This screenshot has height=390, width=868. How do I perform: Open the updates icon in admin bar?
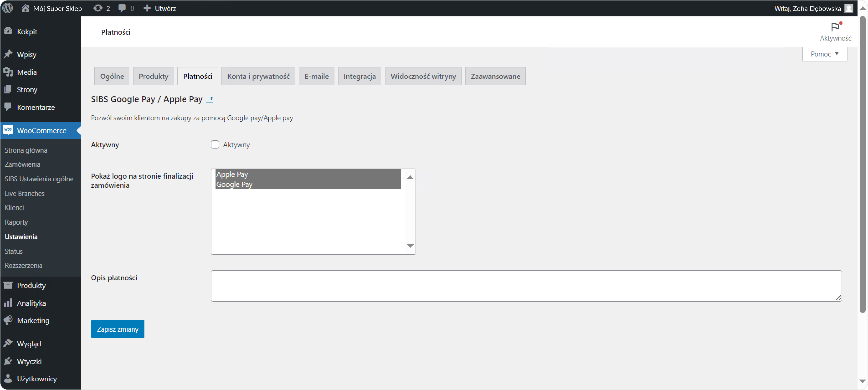[98, 8]
